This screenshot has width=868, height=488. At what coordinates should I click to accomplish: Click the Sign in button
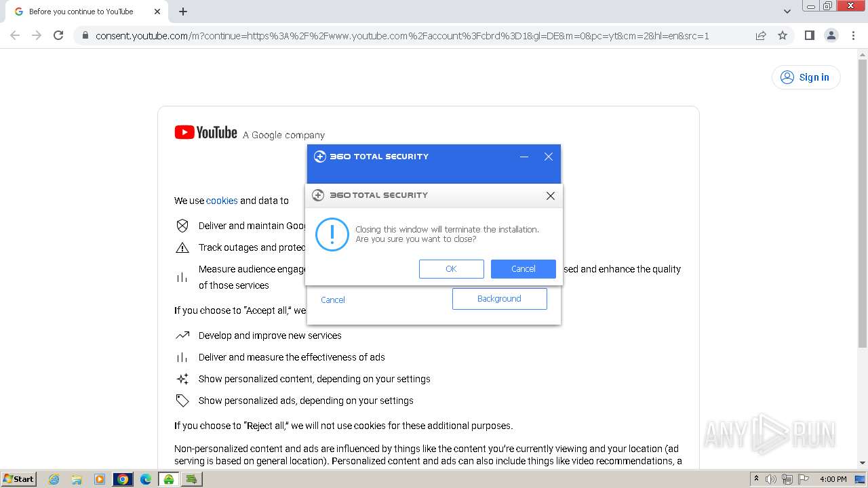(x=806, y=77)
